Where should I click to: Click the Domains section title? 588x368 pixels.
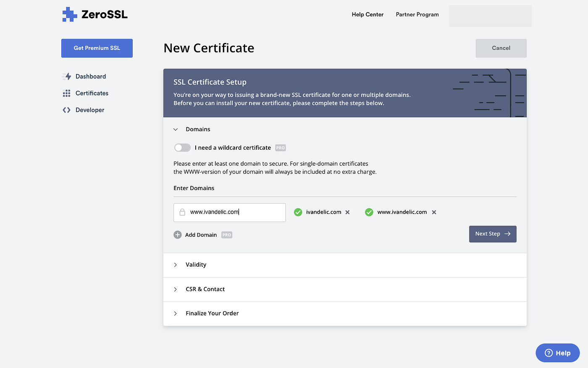tap(198, 130)
